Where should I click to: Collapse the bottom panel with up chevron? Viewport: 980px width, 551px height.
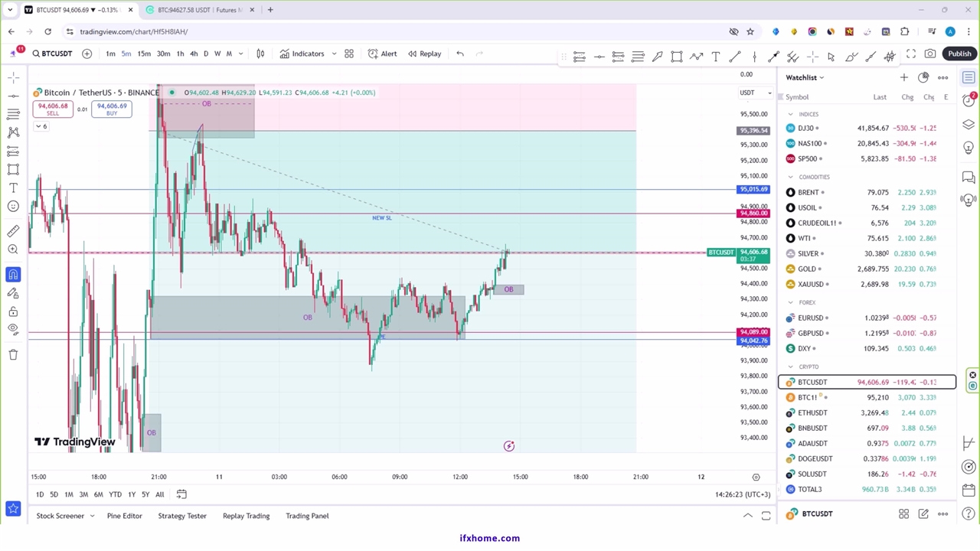coord(747,516)
